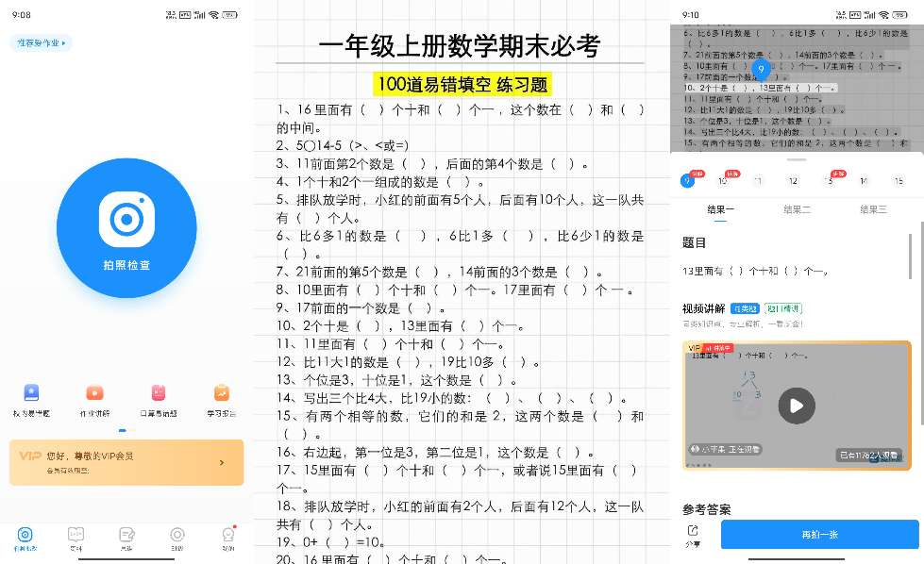
Task: Tap the big blue 拍照检查 camera button
Action: pyautogui.click(x=126, y=227)
